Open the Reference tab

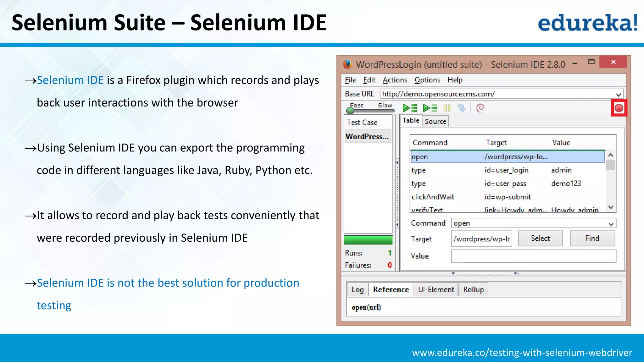(391, 289)
